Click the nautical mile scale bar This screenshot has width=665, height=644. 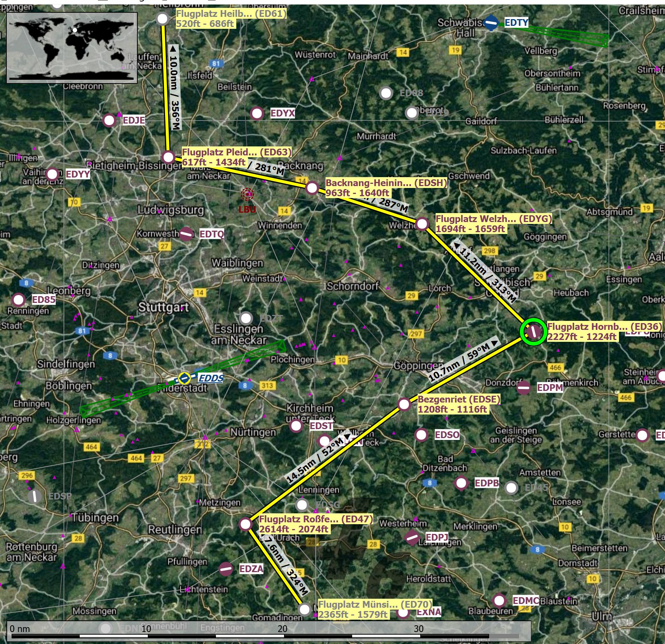click(269, 631)
